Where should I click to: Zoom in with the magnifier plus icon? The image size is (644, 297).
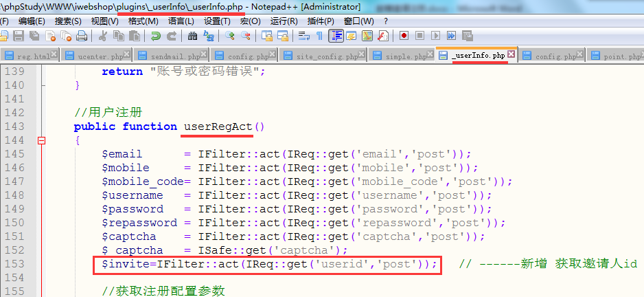tap(229, 36)
